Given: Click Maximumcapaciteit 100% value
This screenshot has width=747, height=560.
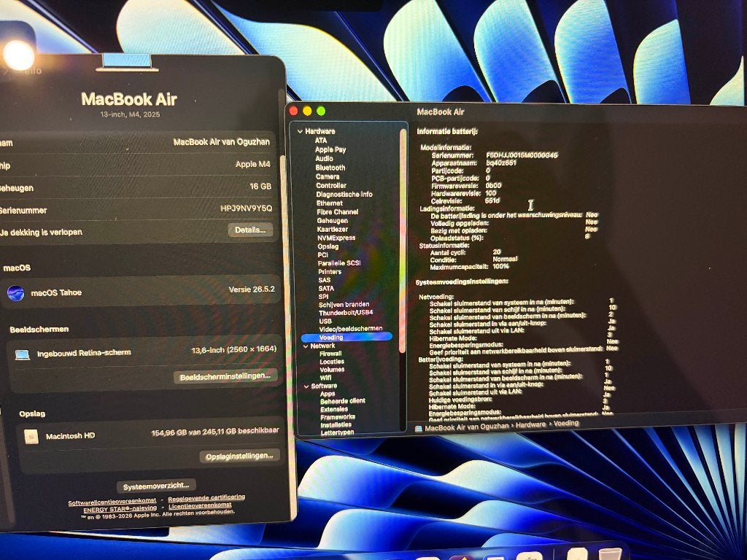Looking at the screenshot, I should (500, 266).
